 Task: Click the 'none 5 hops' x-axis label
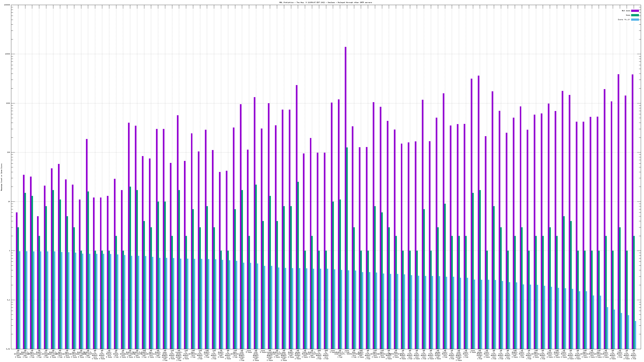pos(249,352)
